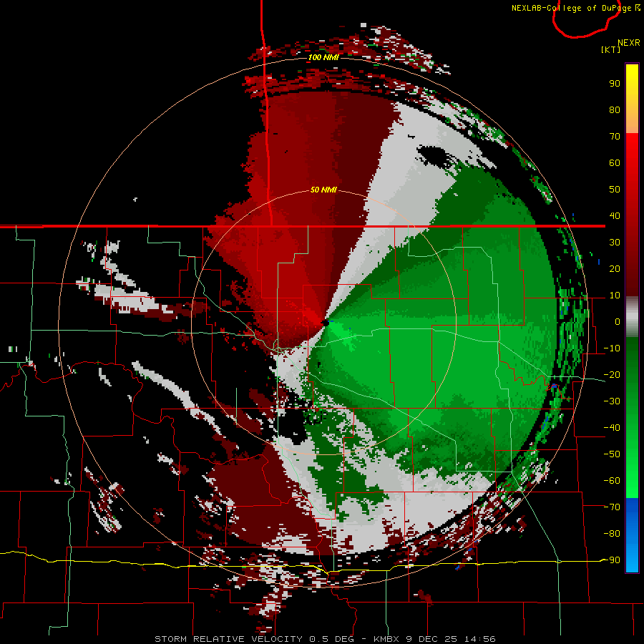Click the "-80" value on the velocity scale
644x644 pixels.
(x=612, y=534)
